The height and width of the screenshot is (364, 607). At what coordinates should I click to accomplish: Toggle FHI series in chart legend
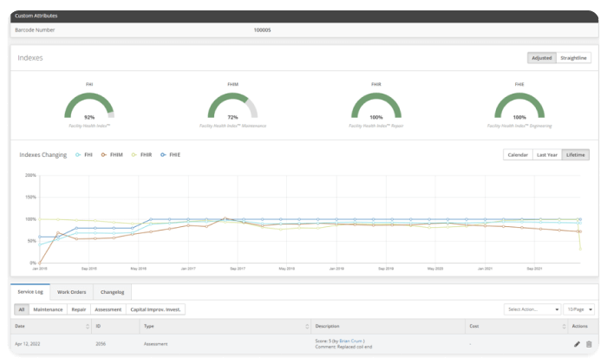pos(84,154)
